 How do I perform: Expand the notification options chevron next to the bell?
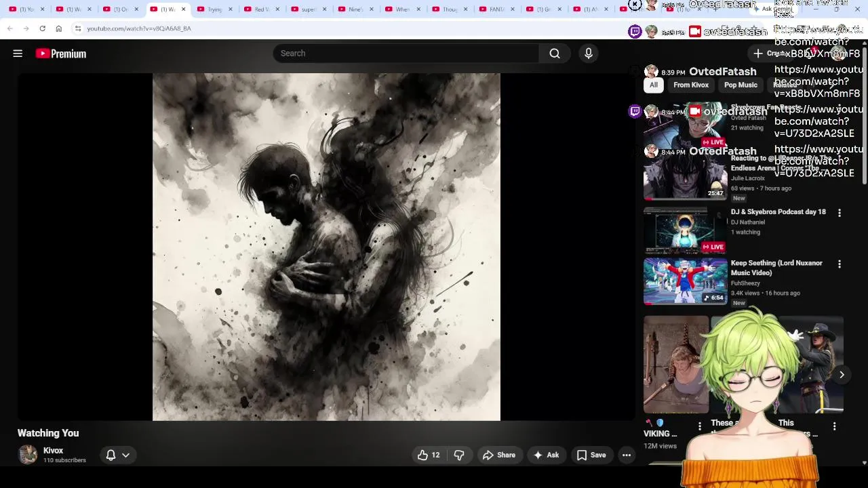125,455
